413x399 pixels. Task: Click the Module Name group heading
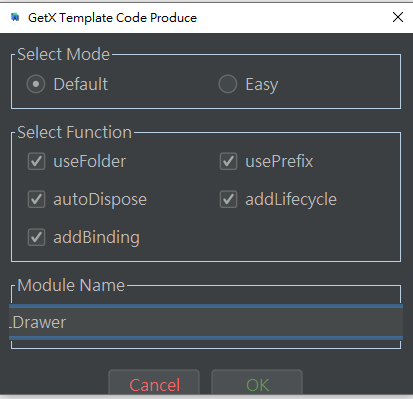(x=71, y=285)
